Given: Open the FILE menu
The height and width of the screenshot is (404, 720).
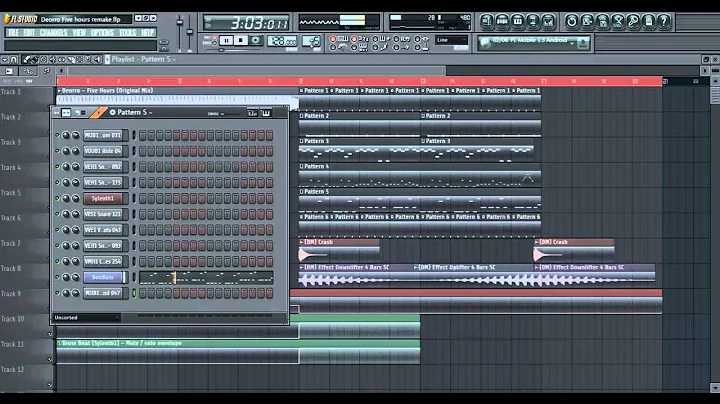Looking at the screenshot, I should (13, 33).
